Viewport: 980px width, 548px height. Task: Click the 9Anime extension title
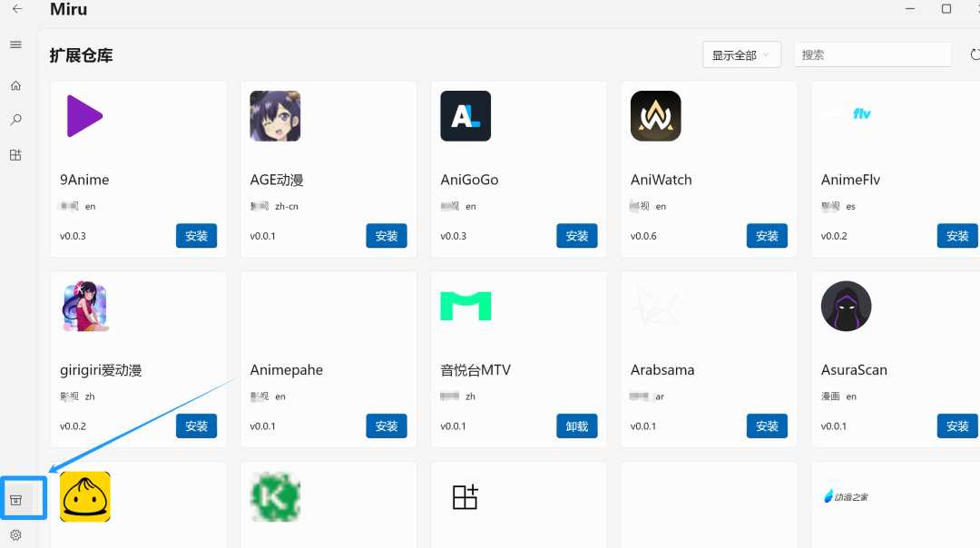tap(84, 180)
